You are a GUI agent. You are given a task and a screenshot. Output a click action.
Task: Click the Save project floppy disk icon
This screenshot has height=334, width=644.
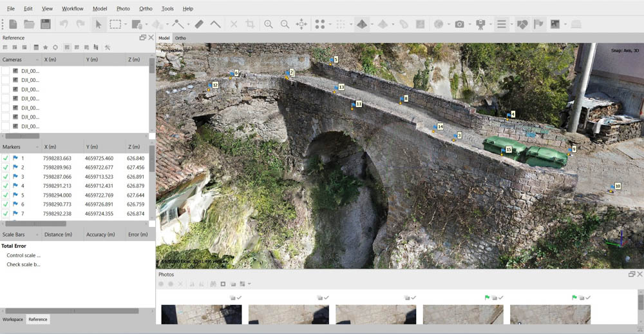click(46, 25)
